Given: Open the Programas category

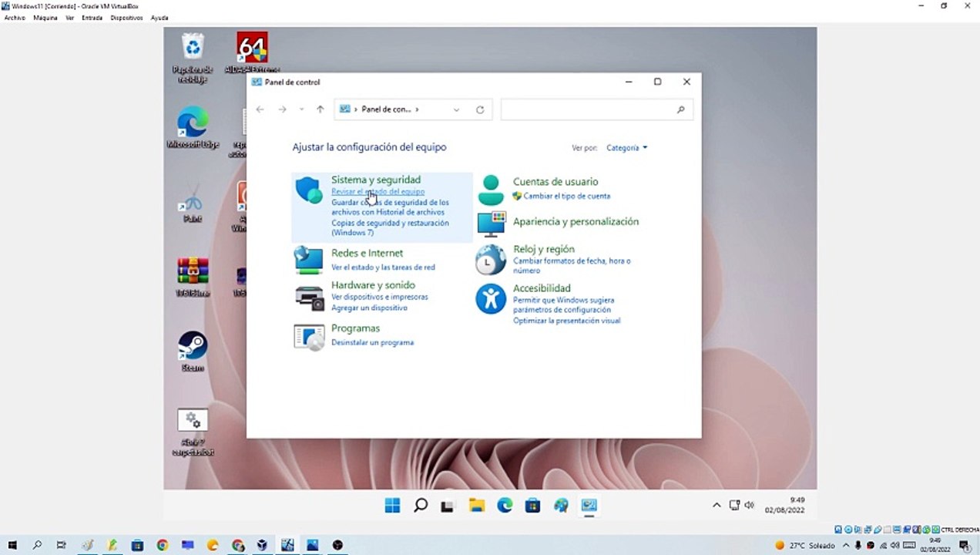Looking at the screenshot, I should (355, 328).
